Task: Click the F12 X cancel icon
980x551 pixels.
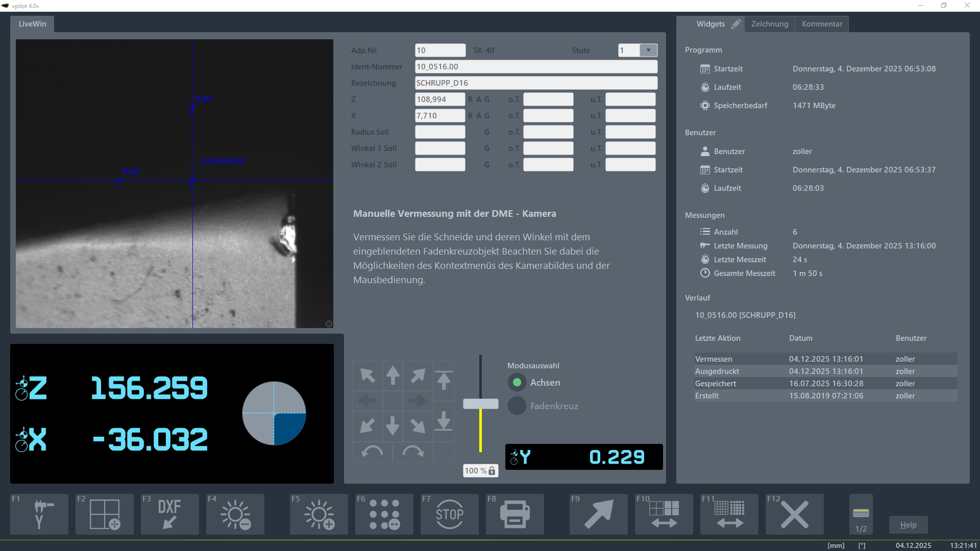Action: pyautogui.click(x=794, y=514)
